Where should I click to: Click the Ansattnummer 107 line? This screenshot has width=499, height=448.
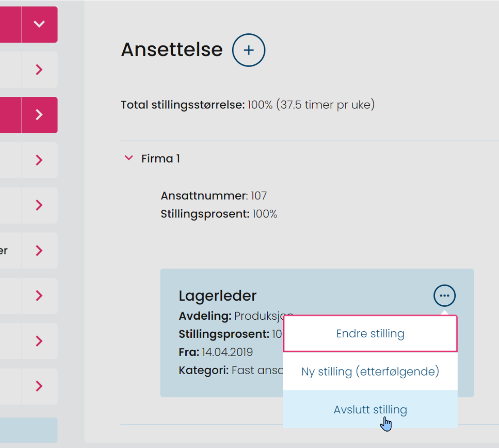[213, 196]
